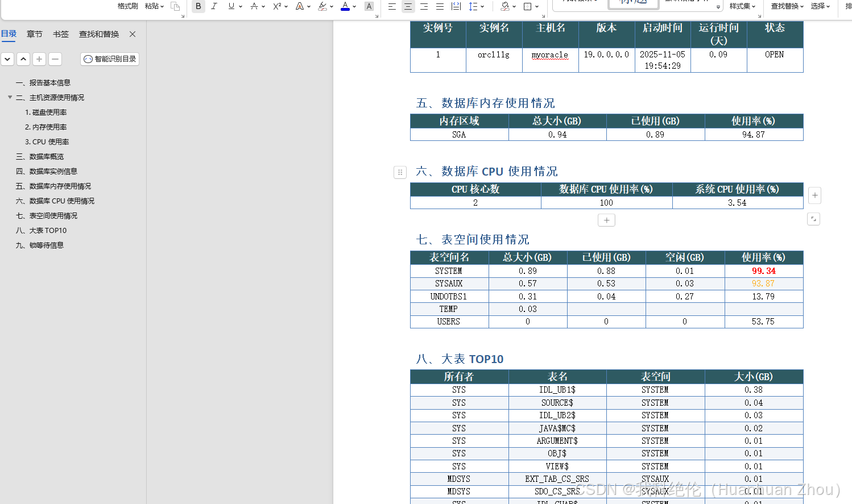Go to 四、数据库实例信息 heading
Viewport: 852px width, 504px height.
pyautogui.click(x=47, y=172)
